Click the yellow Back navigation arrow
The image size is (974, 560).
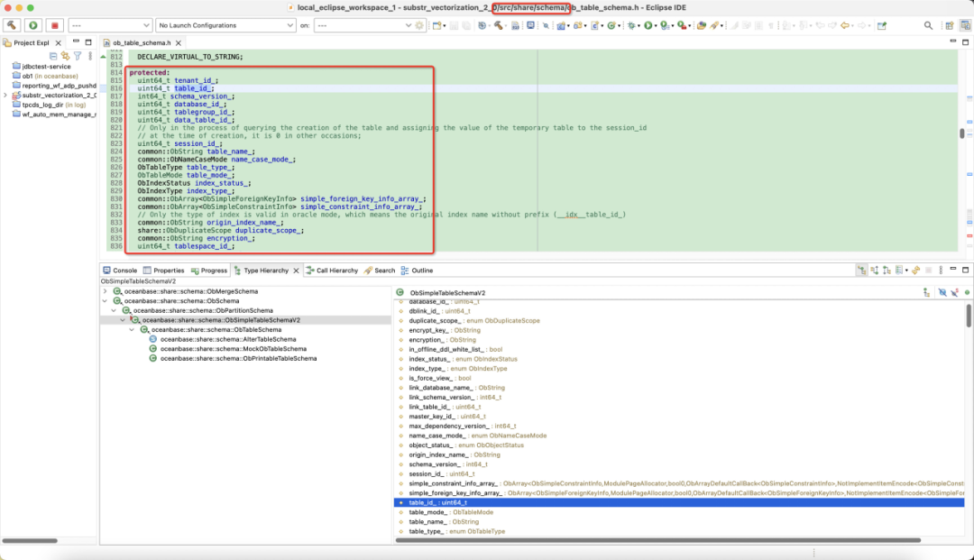tap(845, 25)
